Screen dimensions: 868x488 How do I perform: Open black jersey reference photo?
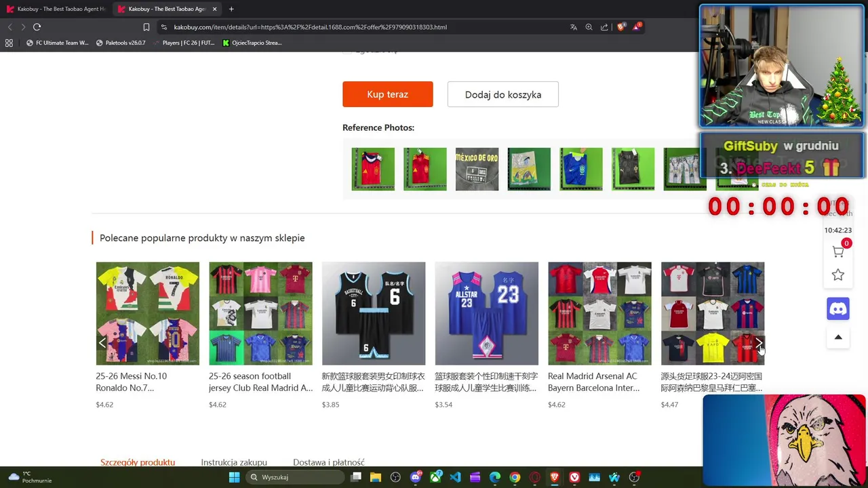633,169
